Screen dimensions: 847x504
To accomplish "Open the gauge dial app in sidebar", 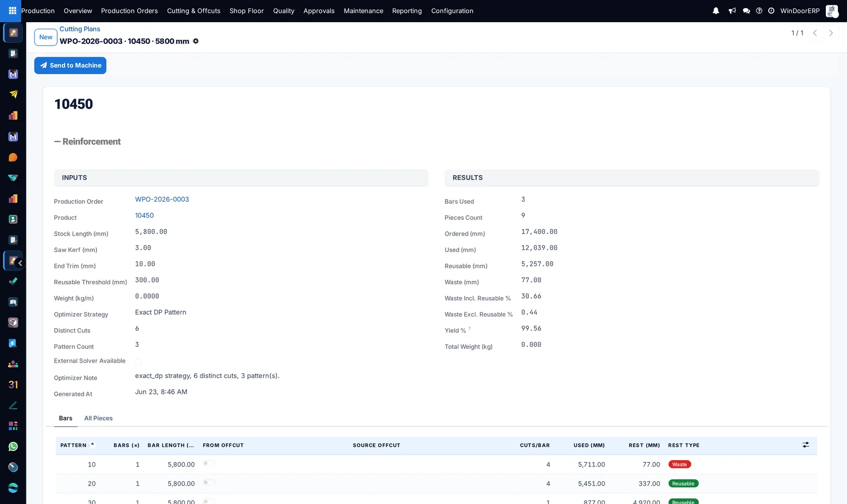I will tap(13, 467).
